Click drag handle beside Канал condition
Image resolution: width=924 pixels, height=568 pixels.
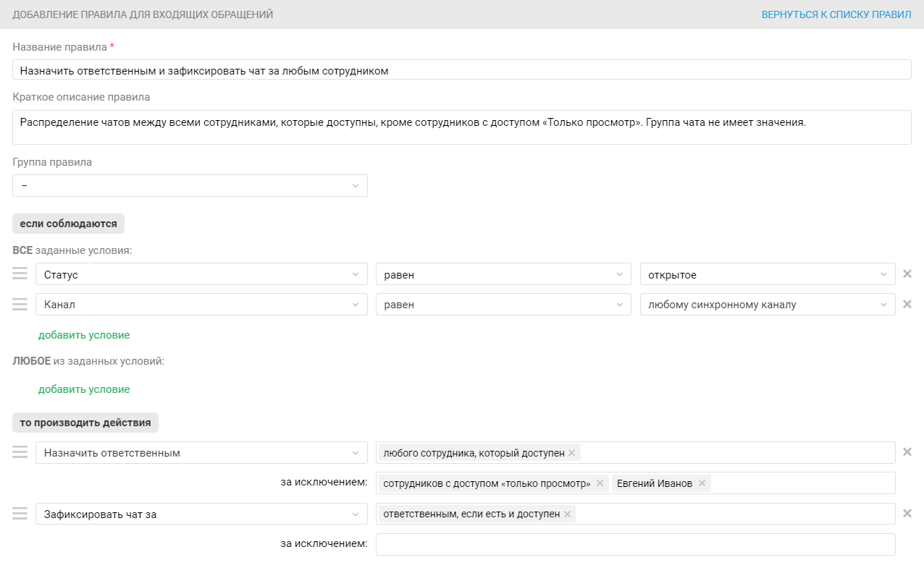click(x=20, y=304)
